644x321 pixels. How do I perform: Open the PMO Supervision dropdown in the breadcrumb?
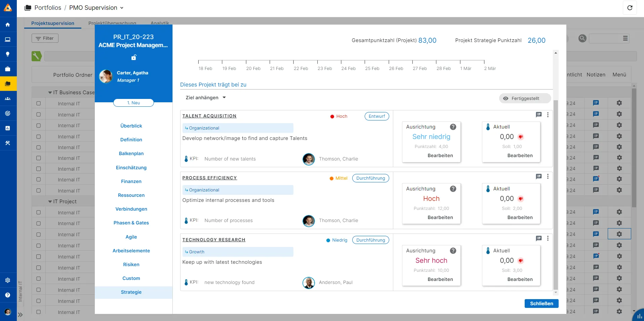122,8
